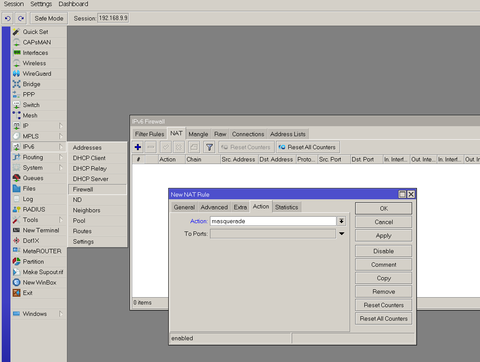Expand the Routing submenu arrow

click(x=61, y=157)
